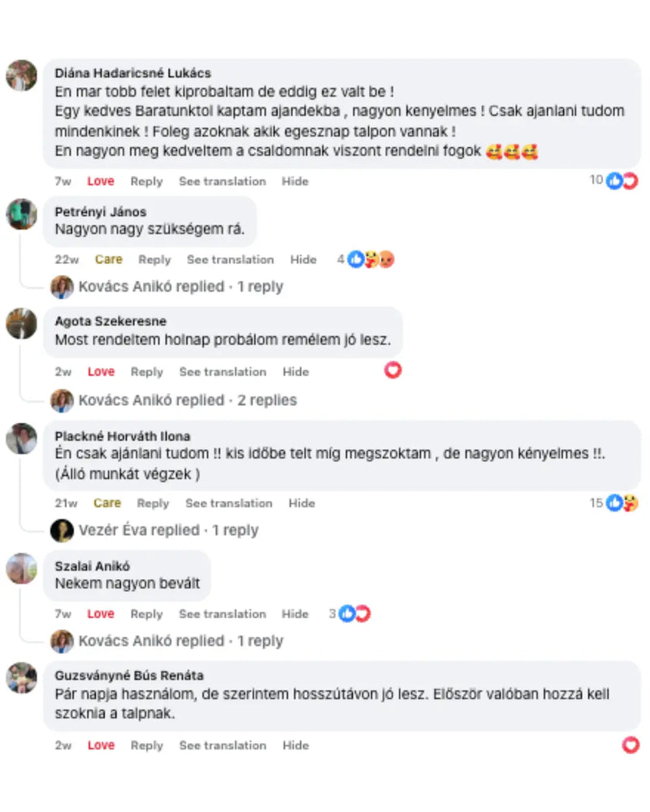Open Guzsványné Bús Renáta profile photo
The width and height of the screenshot is (650, 812).
click(x=21, y=677)
